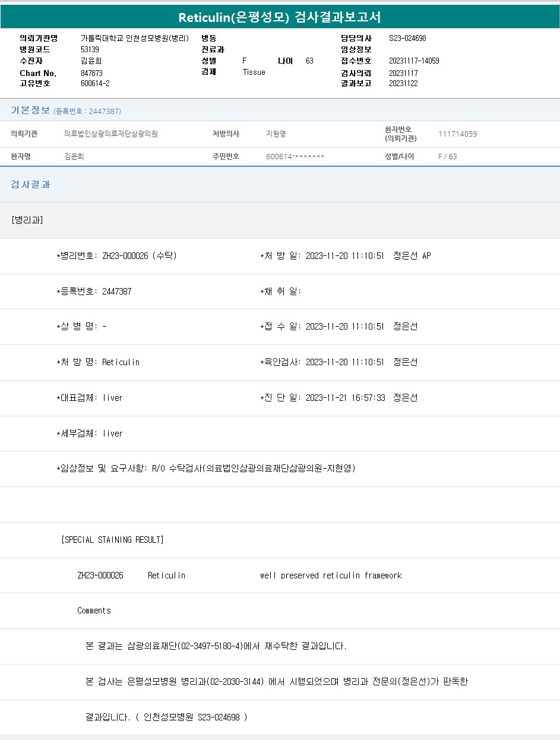Select the [SPECIAL STAINING RESULT] heading

coord(112,540)
